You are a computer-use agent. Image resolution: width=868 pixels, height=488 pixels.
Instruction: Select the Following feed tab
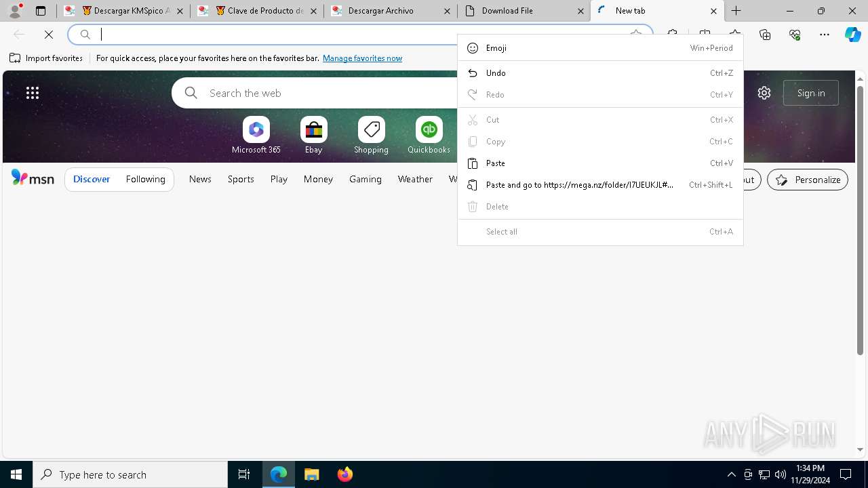point(145,179)
